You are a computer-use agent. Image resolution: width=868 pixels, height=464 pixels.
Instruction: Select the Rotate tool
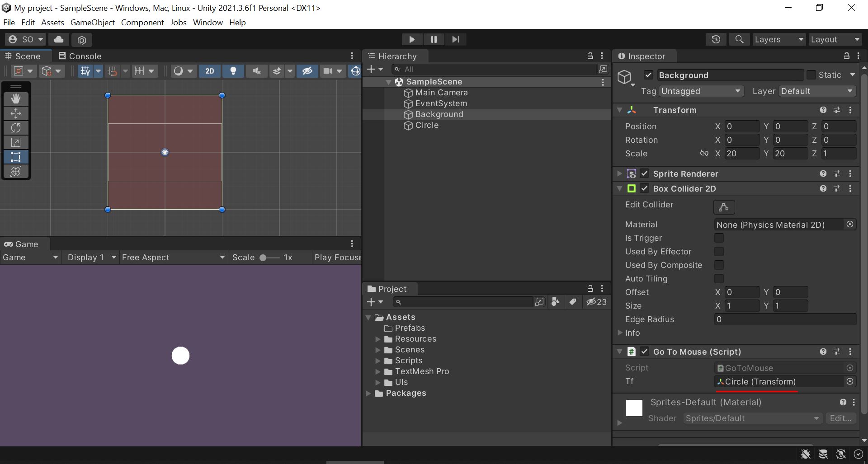click(x=16, y=128)
